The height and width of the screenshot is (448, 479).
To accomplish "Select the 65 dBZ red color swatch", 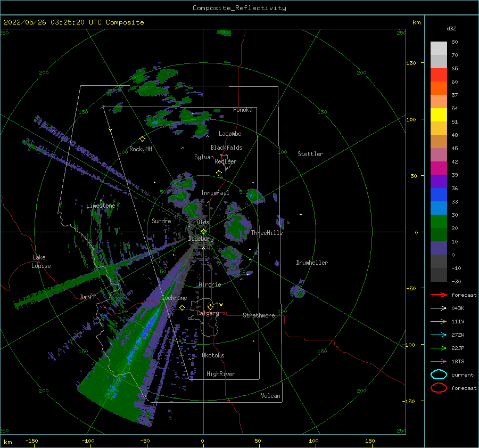I will point(439,75).
